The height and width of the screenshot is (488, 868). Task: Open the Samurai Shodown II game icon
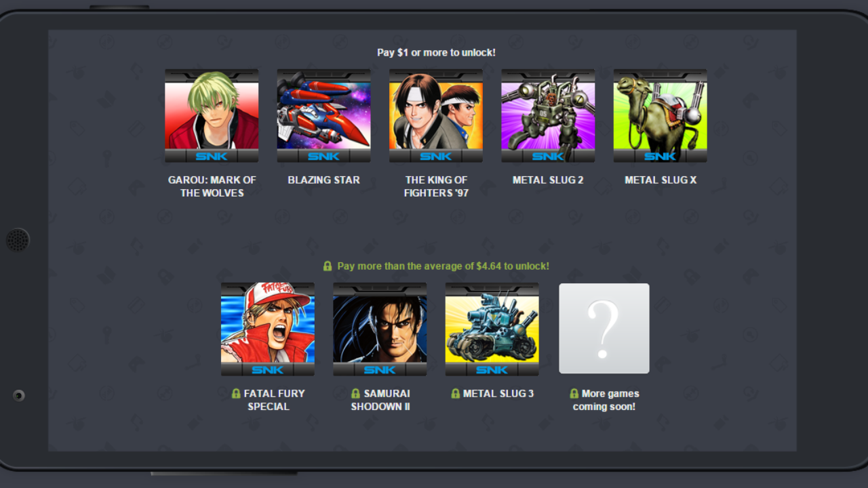tap(380, 329)
